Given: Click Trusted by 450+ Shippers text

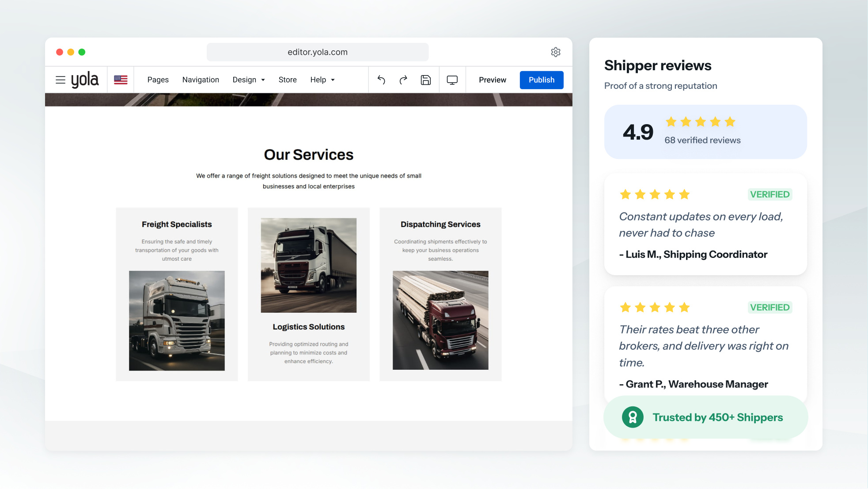Looking at the screenshot, I should (x=718, y=417).
